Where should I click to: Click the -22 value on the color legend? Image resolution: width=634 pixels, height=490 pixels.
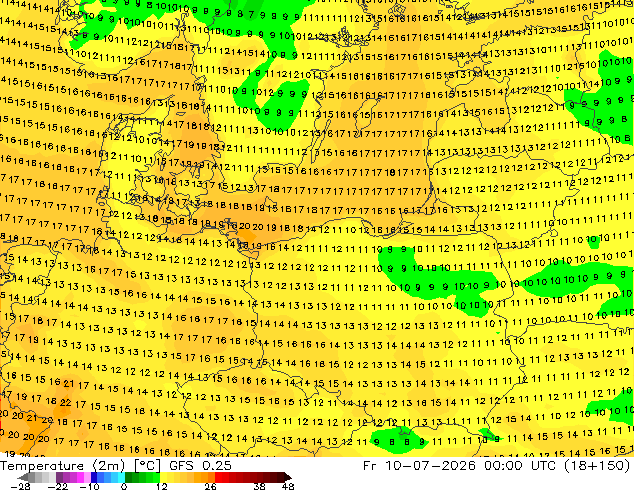[x=57, y=486]
